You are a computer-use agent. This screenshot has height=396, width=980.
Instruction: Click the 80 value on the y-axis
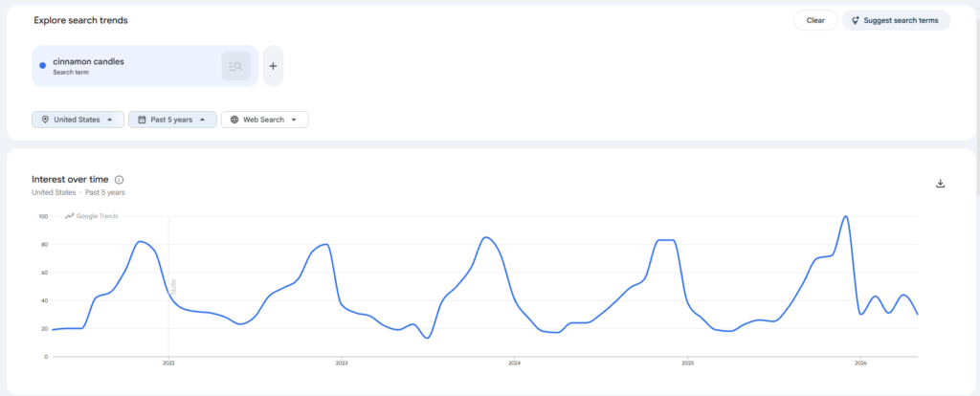click(x=44, y=245)
